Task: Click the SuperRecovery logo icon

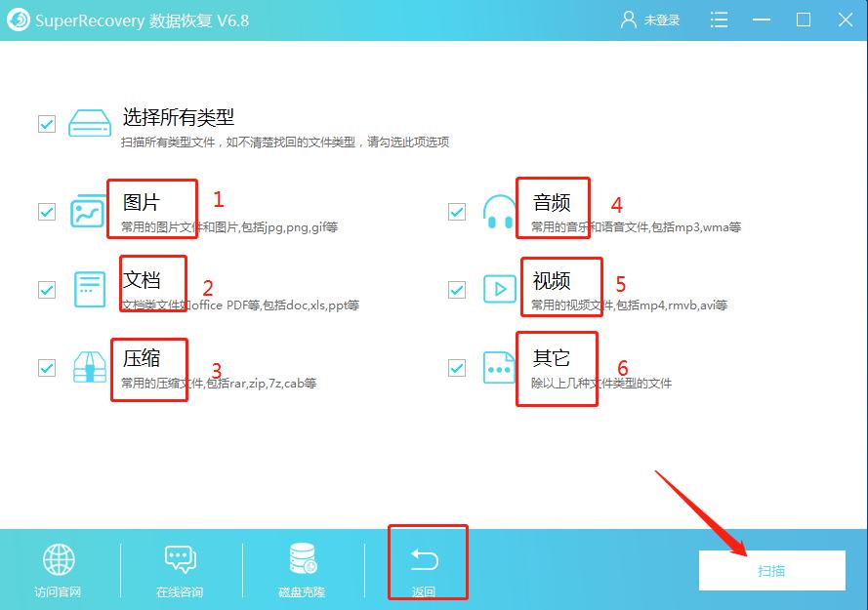Action: (18, 19)
